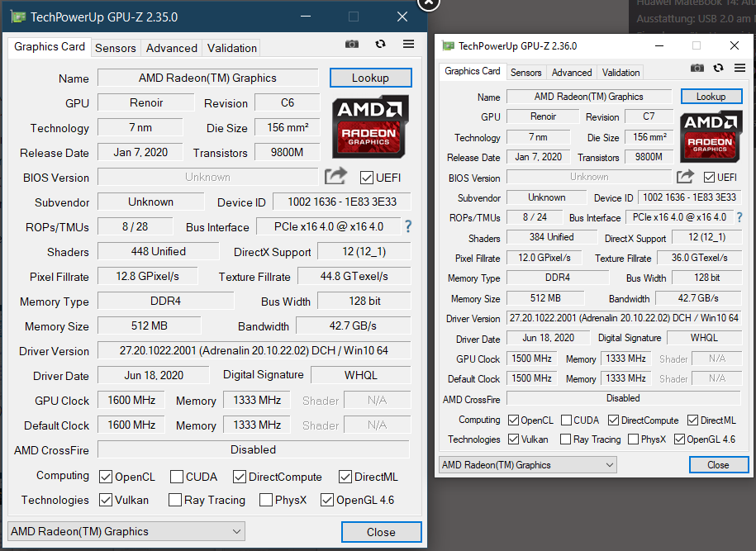Click Name field in GPU-Z 2.35.0

(208, 78)
